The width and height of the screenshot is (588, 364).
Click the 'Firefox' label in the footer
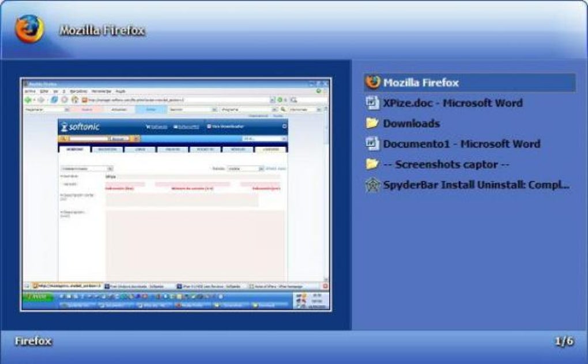[x=33, y=341]
